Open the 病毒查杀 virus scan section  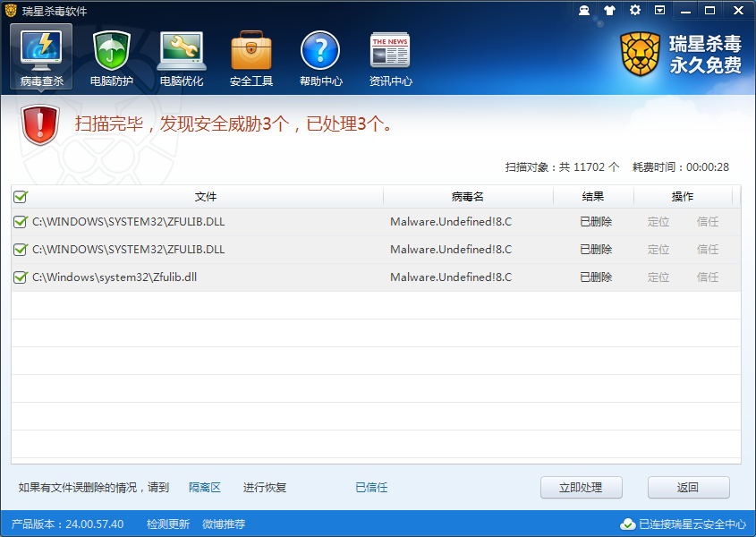click(x=41, y=57)
